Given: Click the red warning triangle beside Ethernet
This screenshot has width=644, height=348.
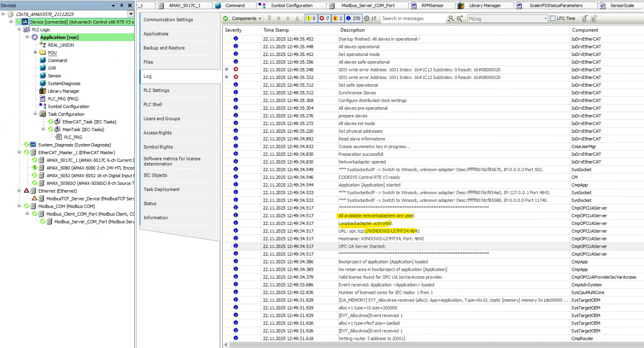Looking at the screenshot, I should [26, 191].
